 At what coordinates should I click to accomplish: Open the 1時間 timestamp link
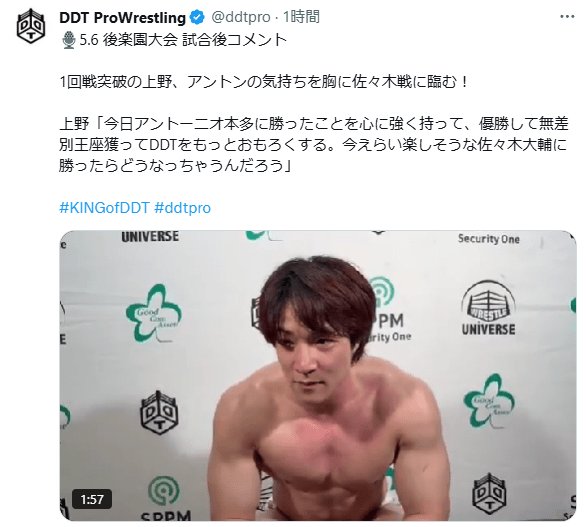click(x=301, y=17)
